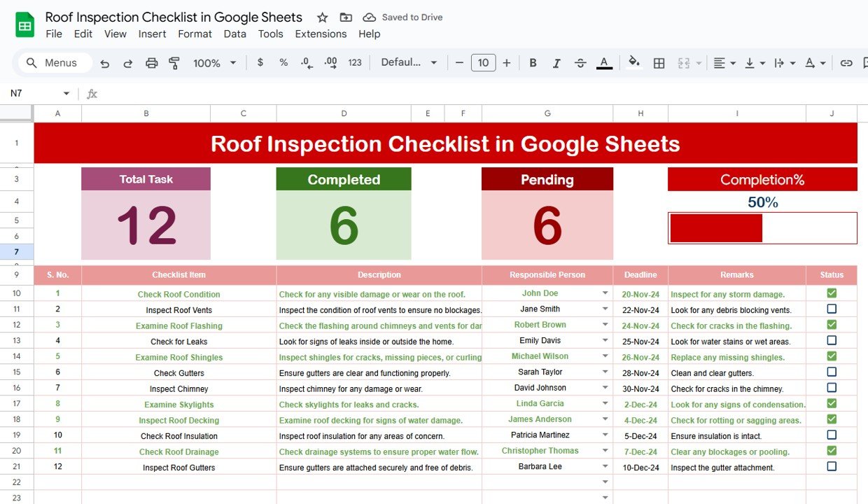
Task: Check status box for Inspect Chimney
Action: click(832, 388)
